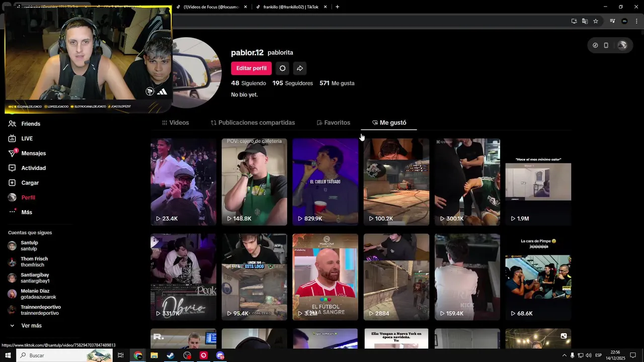Open a new browser tab with plus
644x362 pixels.
click(x=337, y=7)
